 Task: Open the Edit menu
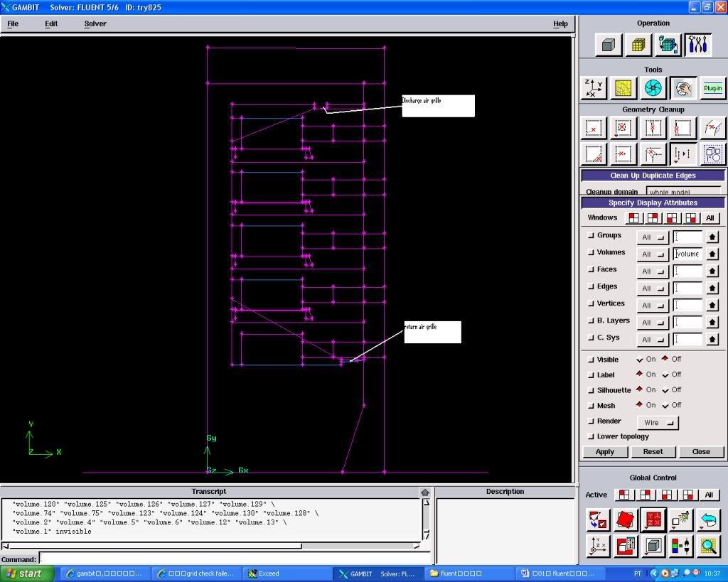(51, 23)
